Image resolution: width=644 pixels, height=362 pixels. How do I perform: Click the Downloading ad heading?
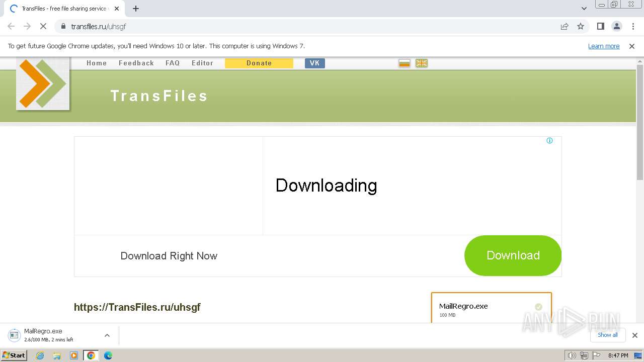click(326, 186)
